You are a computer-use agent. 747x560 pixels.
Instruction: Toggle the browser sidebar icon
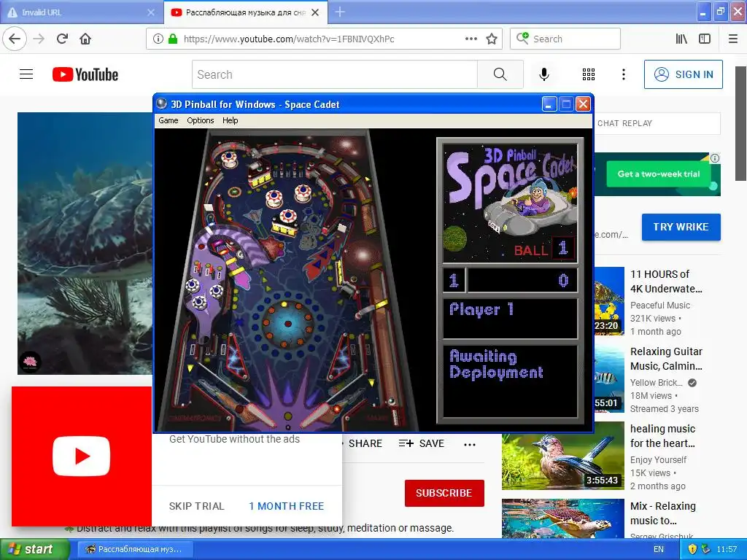705,39
